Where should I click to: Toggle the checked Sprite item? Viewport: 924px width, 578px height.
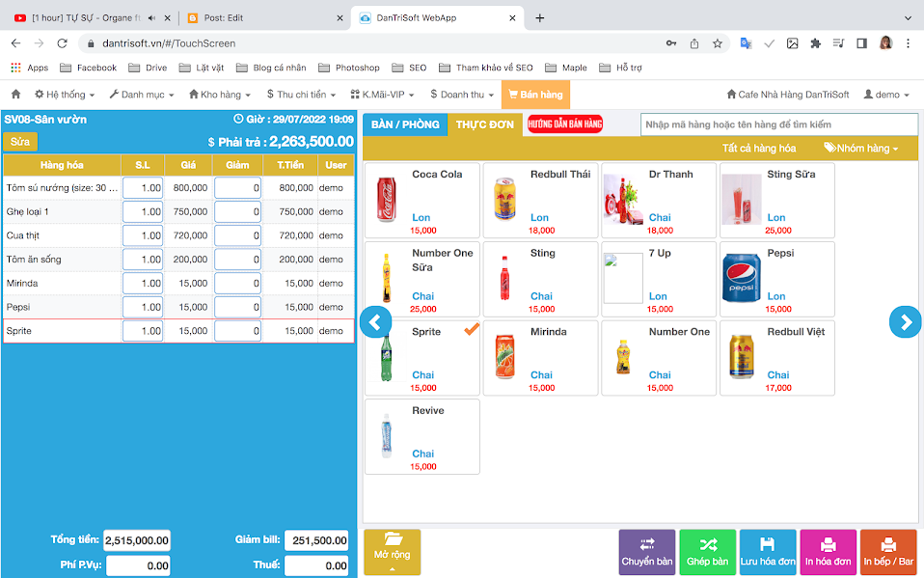421,358
